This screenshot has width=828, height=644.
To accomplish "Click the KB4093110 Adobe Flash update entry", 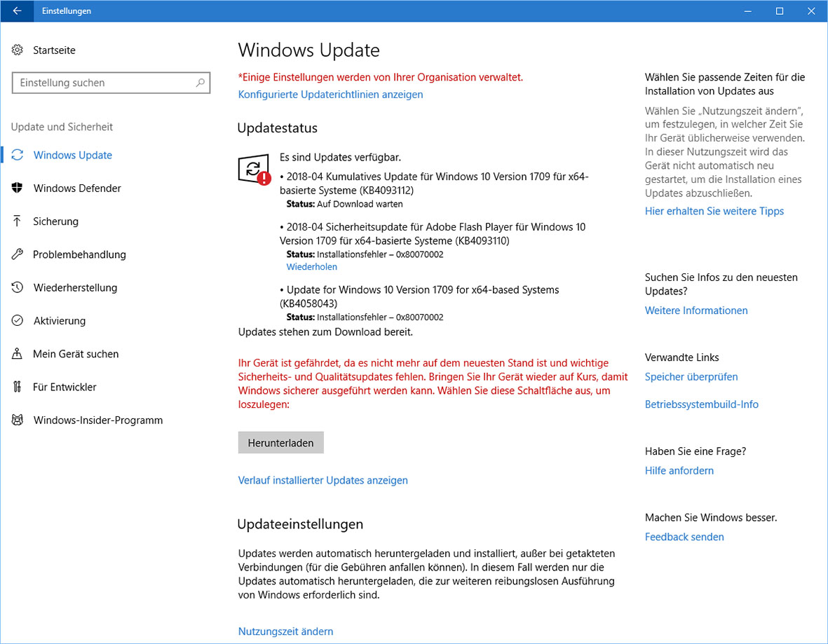I will click(x=433, y=234).
